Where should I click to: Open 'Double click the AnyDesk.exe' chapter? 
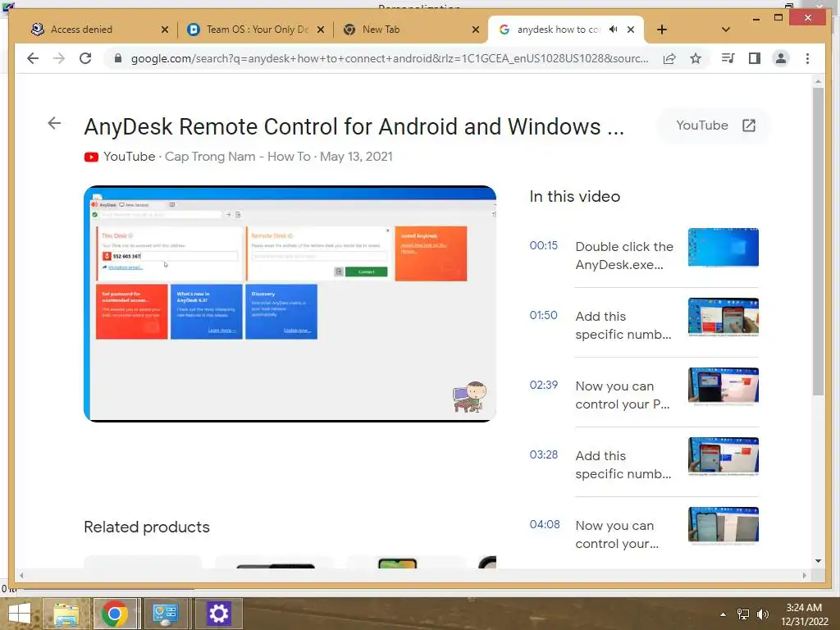pos(624,256)
